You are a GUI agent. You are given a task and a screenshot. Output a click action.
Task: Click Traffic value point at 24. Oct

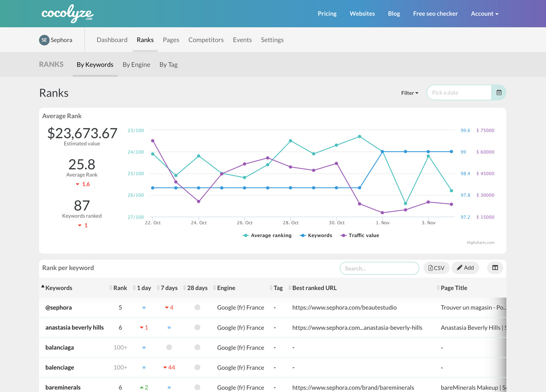pos(199,201)
